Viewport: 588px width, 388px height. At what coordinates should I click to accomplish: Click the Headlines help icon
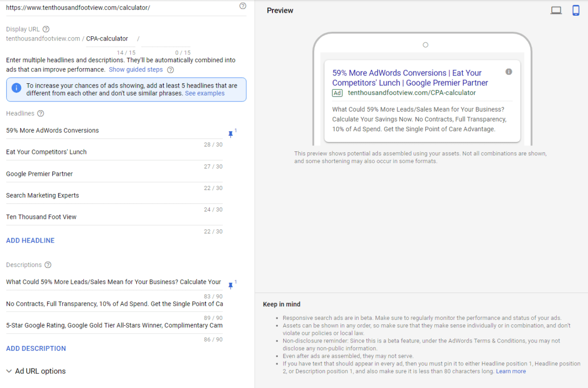pos(41,113)
